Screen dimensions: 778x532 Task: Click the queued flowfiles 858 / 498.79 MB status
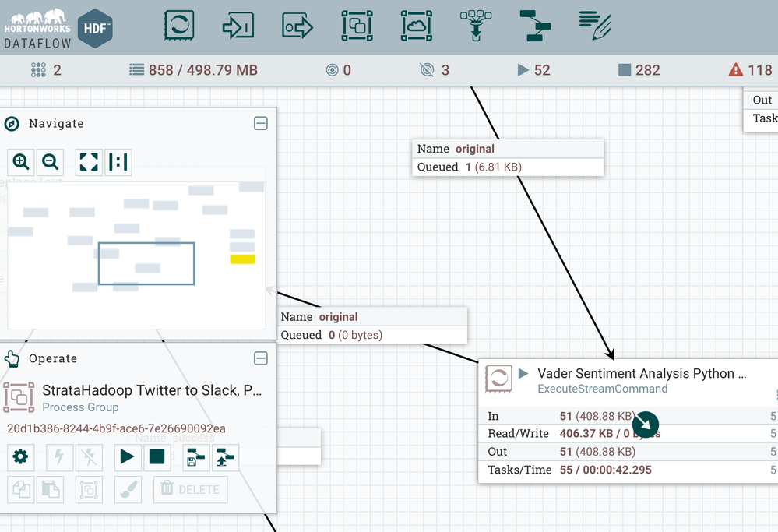[x=193, y=70]
